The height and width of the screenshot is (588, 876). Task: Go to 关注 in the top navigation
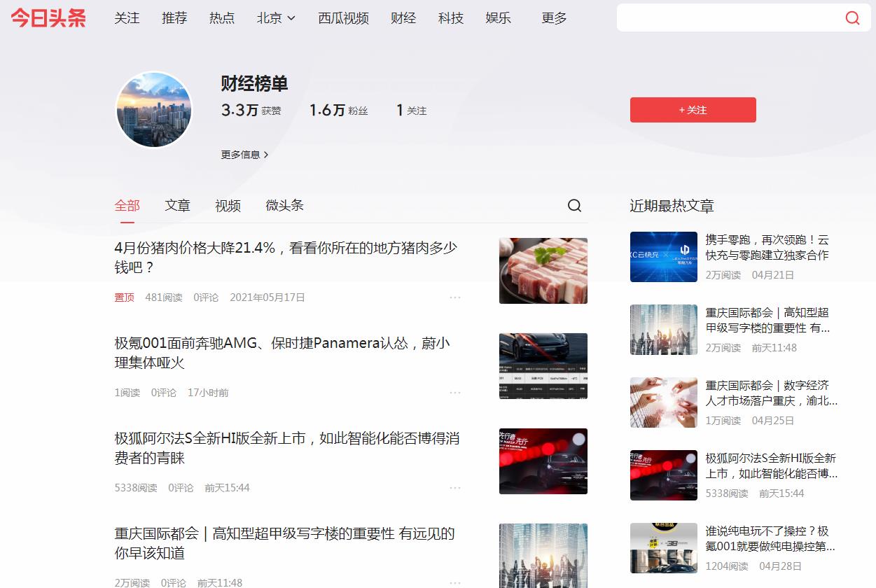[x=127, y=18]
